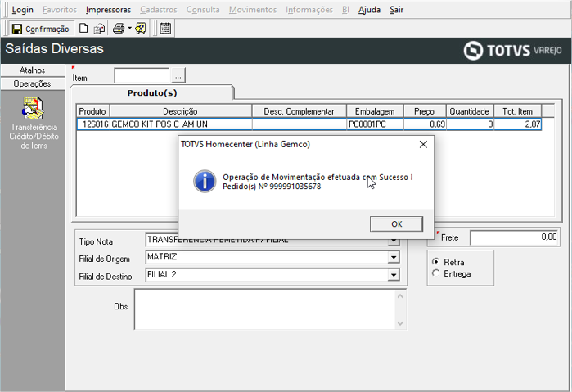This screenshot has height=392, width=572.
Task: Select the Retira radio button
Action: coord(435,262)
